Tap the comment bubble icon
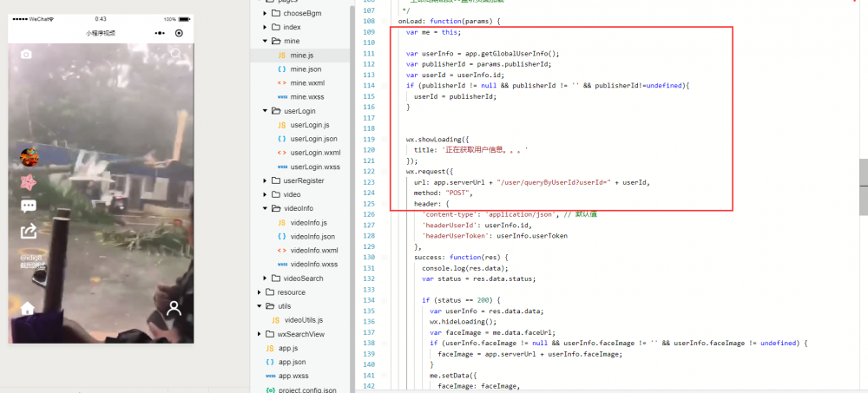The image size is (868, 393). [29, 206]
